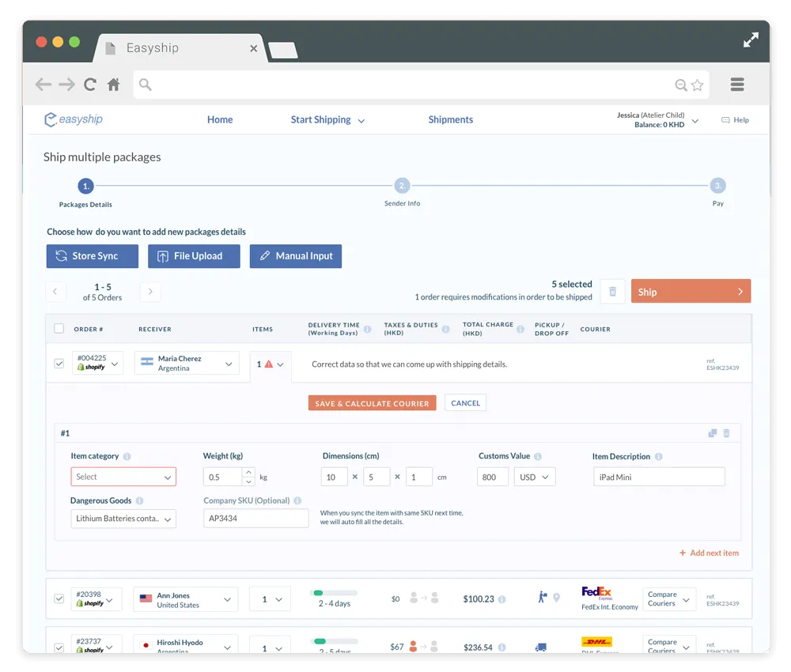This screenshot has height=672, width=791.
Task: Open the browser hamburger menu
Action: click(x=737, y=84)
